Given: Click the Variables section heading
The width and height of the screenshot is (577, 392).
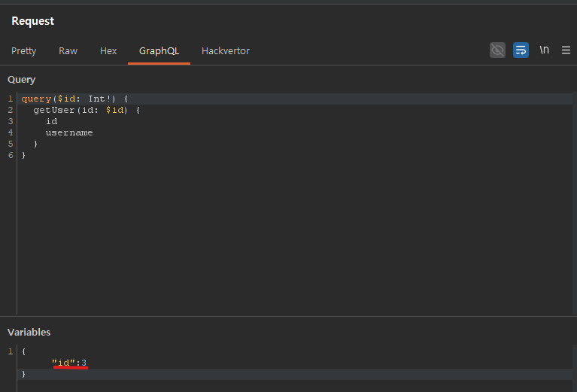Looking at the screenshot, I should (29, 332).
